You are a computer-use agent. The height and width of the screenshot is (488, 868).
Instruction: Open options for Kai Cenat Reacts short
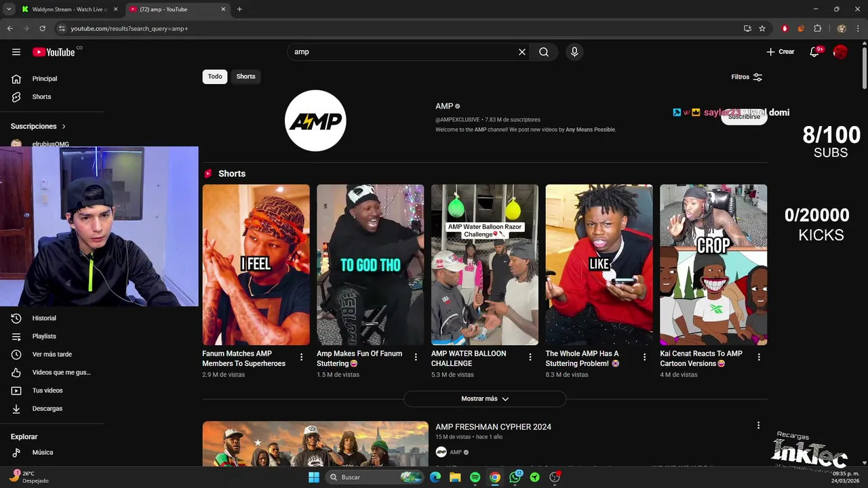(x=759, y=357)
